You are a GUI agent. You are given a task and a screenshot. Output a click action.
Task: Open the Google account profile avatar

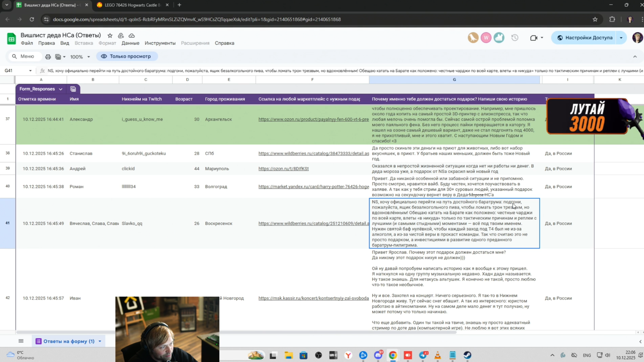(637, 38)
